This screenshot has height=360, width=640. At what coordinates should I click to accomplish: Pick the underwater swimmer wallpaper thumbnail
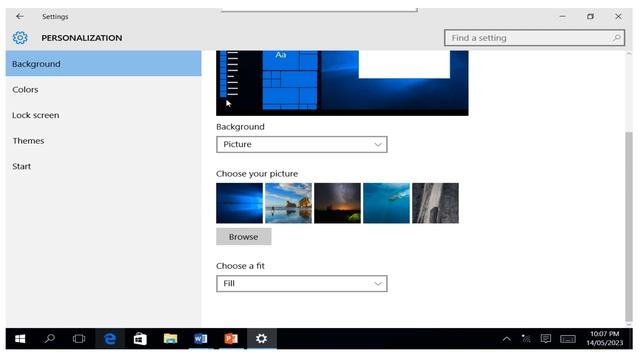[x=387, y=203]
